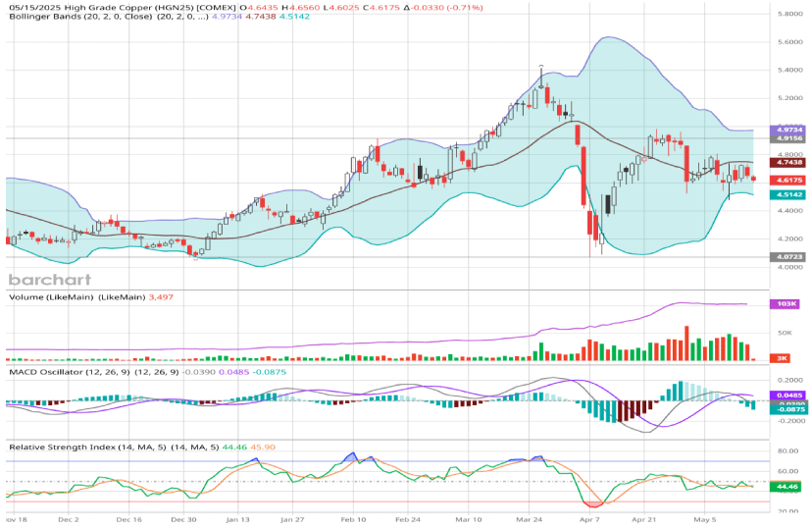
Task: Click the Mar 24 date on the time axis
Action: pyautogui.click(x=533, y=518)
